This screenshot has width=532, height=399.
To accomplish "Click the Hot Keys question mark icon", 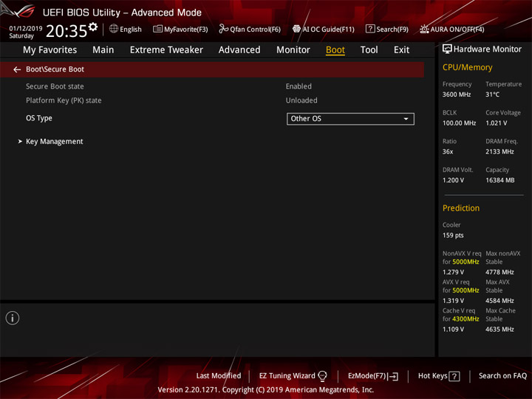I will click(x=454, y=376).
